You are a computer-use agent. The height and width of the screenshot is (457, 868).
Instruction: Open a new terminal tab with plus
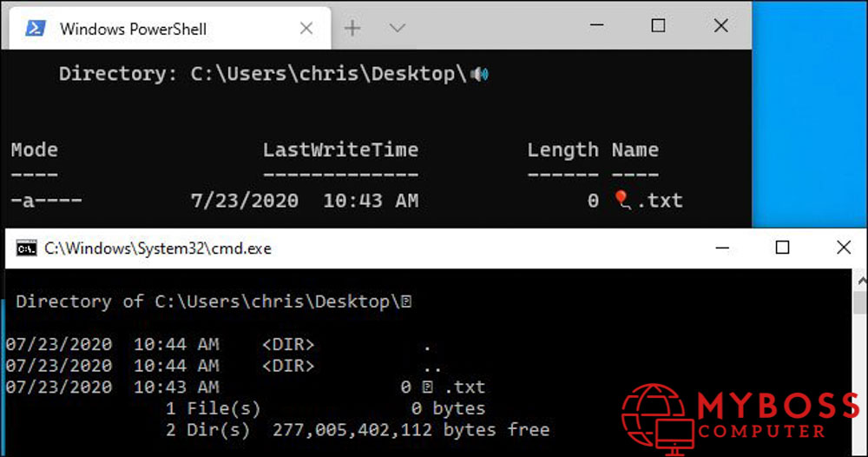(x=352, y=28)
